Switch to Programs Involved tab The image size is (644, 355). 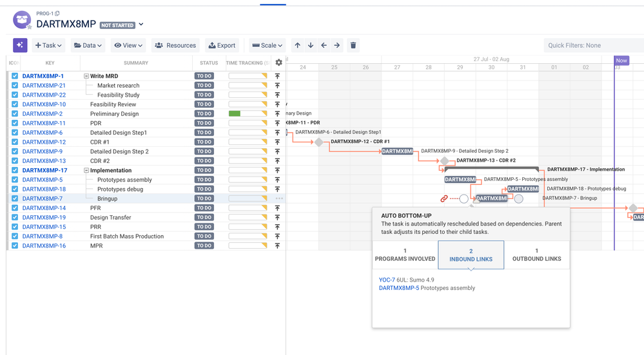[x=405, y=255]
